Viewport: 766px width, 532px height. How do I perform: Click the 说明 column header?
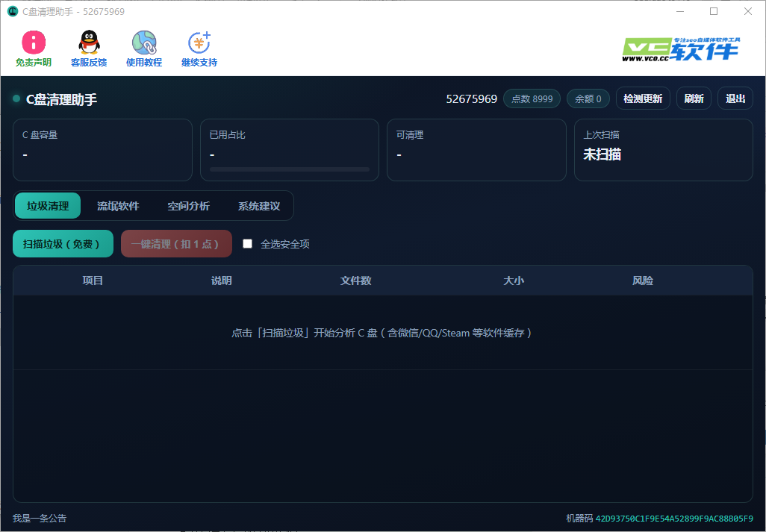(221, 281)
